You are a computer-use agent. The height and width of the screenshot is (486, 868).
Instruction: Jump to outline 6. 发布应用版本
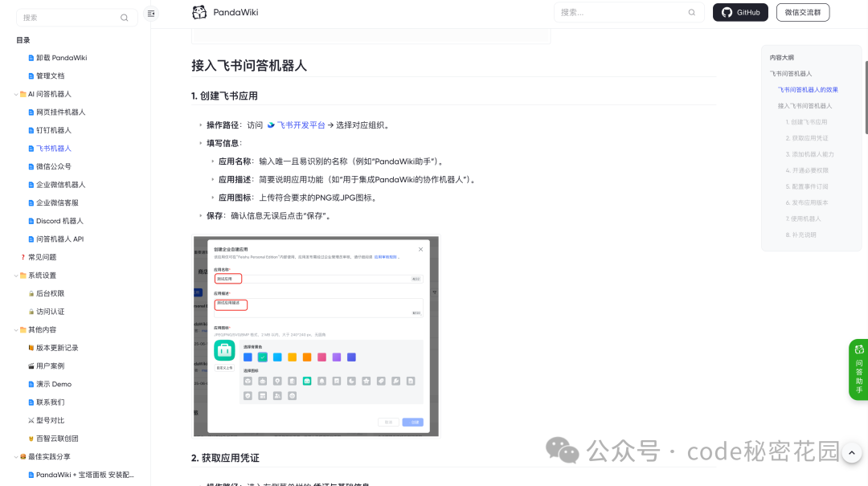pos(807,202)
